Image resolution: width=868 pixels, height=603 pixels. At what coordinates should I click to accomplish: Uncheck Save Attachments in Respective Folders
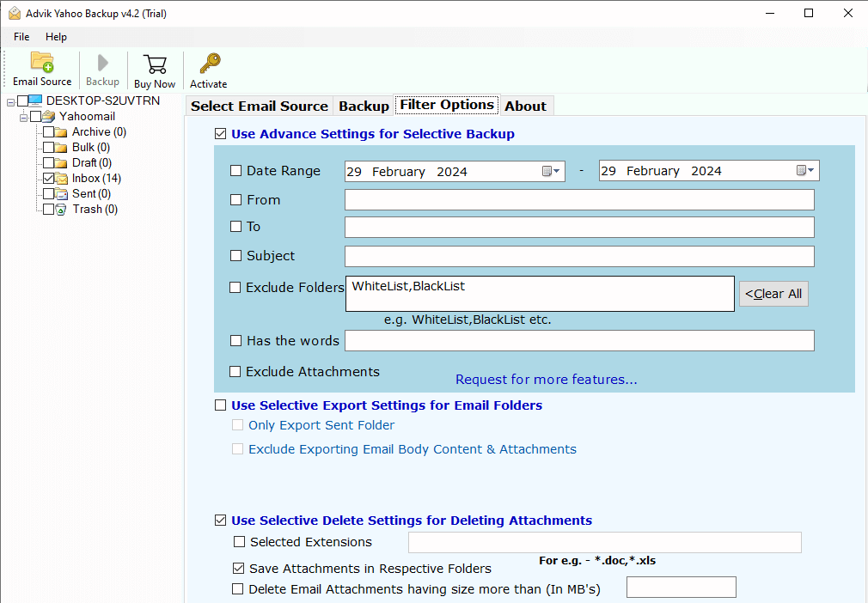239,568
